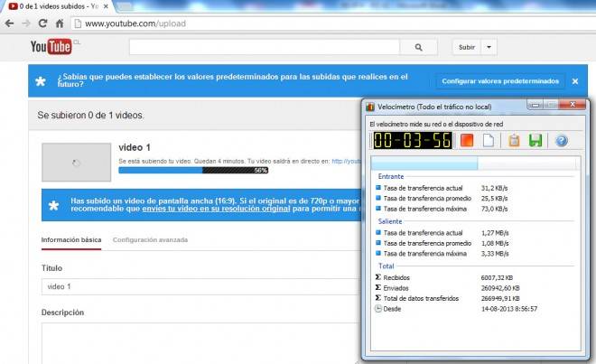Select the '0 de 1 videos subidos' browser tab
Image resolution: width=596 pixels, height=364 pixels.
[x=57, y=6]
